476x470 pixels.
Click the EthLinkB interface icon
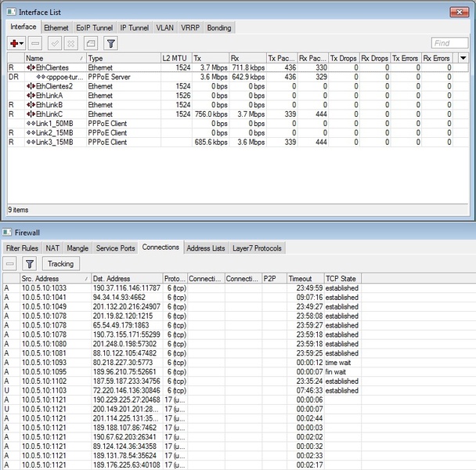[x=31, y=105]
